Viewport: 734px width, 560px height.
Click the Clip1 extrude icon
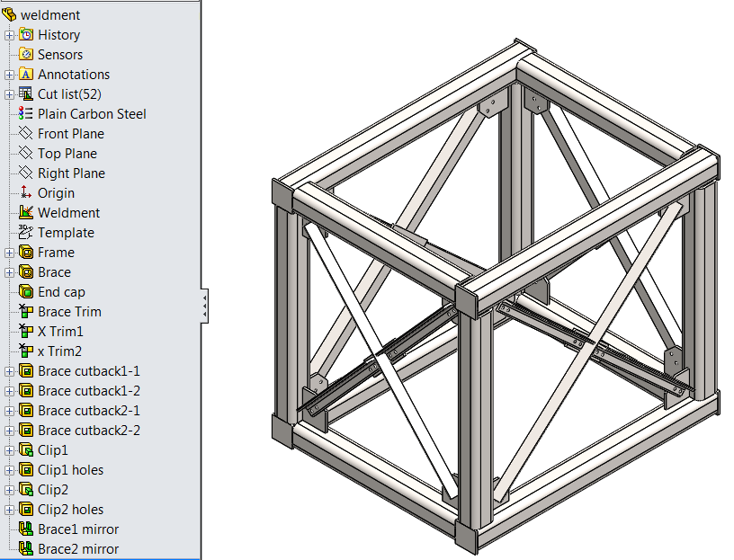point(26,450)
